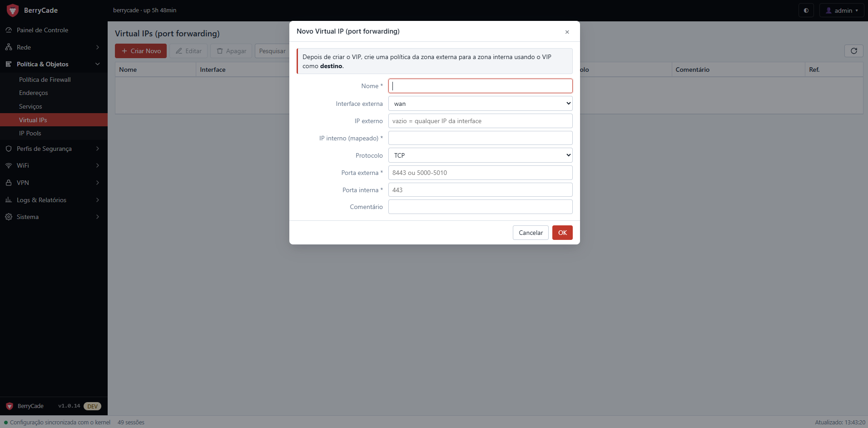868x428 pixels.
Task: Toggle the dark/light theme icon
Action: tap(806, 10)
